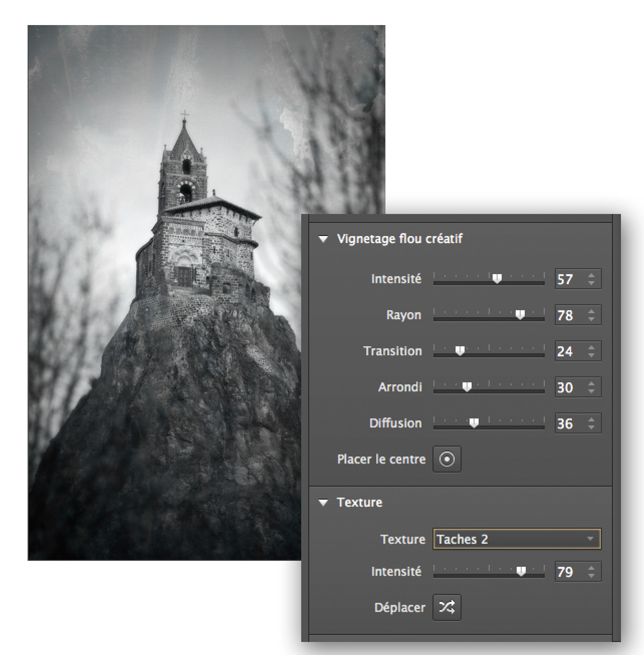Open the Texture dropdown showing Taches 2
Viewport: 644px width, 655px height.
517,539
